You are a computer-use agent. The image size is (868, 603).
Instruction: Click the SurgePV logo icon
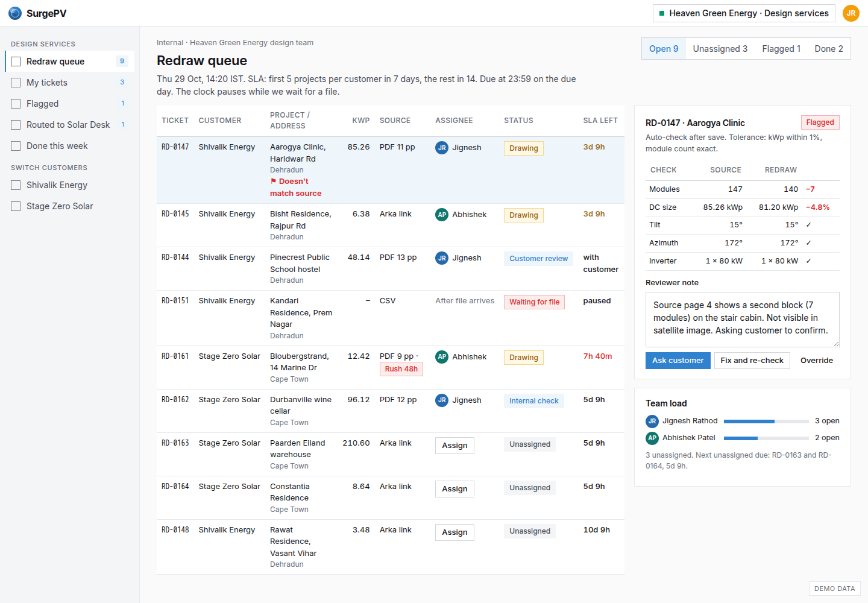point(15,13)
